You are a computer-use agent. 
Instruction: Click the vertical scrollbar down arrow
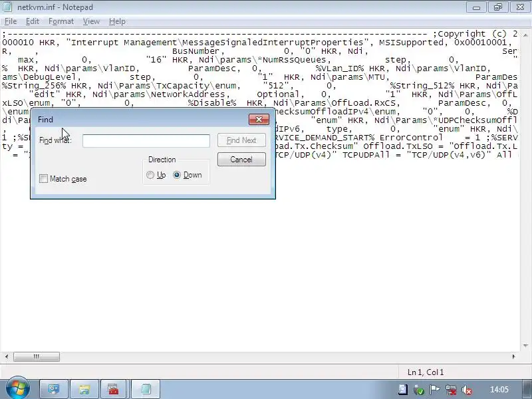525,346
